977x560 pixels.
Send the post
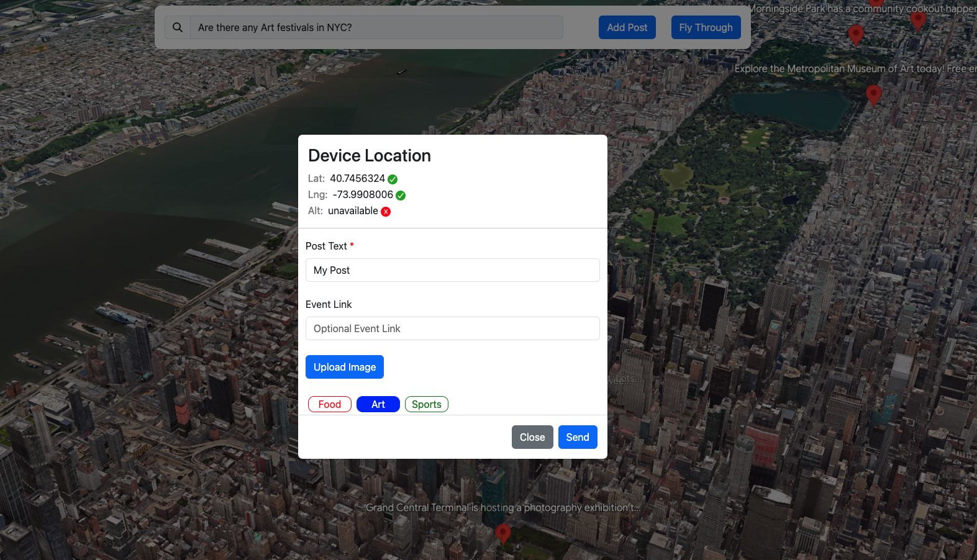(x=578, y=437)
